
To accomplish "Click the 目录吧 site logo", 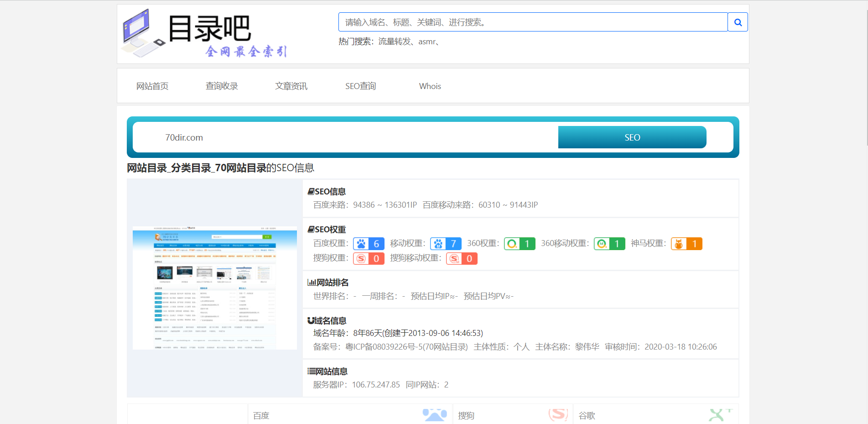I will (205, 33).
